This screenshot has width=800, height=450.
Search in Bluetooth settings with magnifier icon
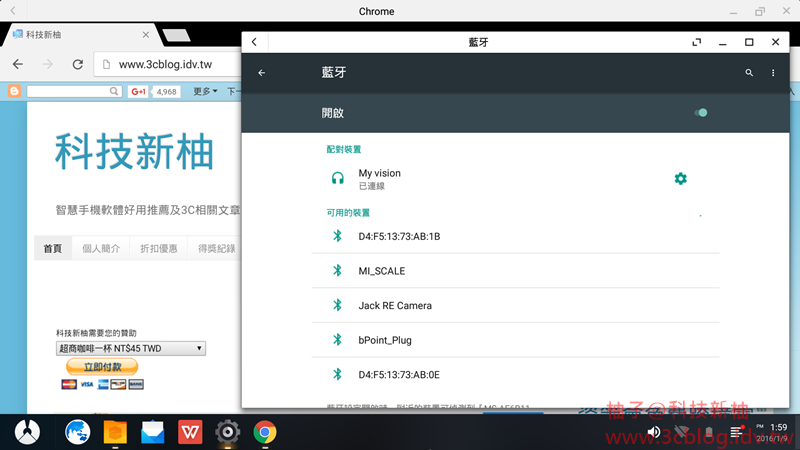coord(749,73)
